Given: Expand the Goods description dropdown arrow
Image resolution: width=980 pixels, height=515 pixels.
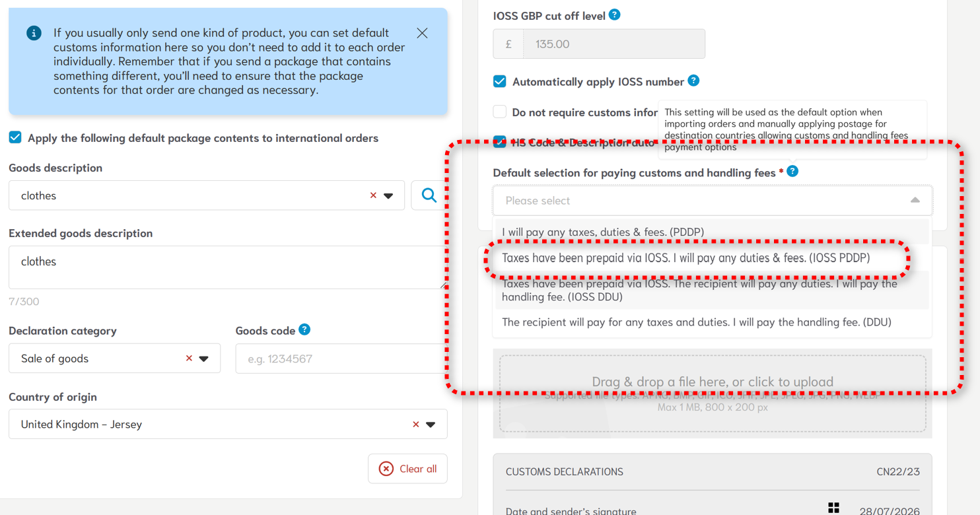Looking at the screenshot, I should pyautogui.click(x=388, y=196).
